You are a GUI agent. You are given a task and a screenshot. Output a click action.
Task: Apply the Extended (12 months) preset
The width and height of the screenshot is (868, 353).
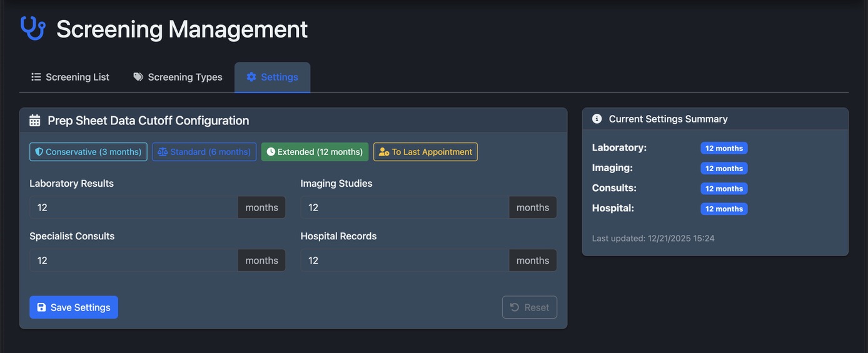pyautogui.click(x=315, y=152)
